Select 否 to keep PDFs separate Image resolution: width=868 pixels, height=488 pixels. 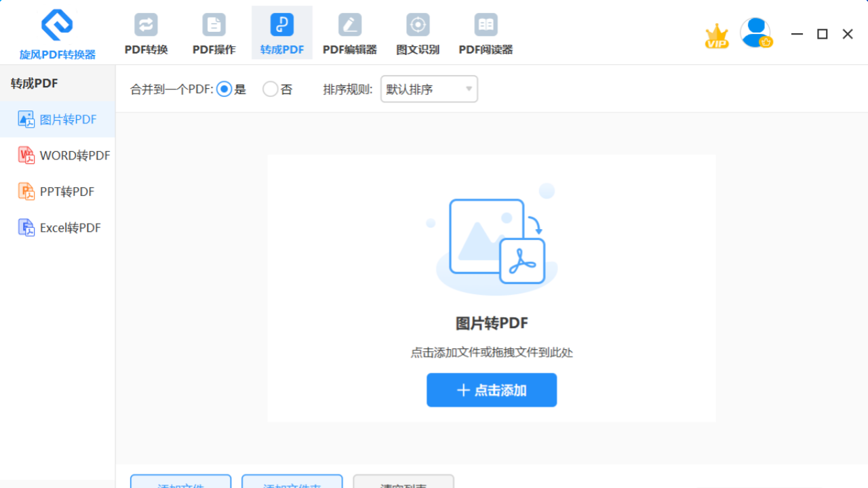click(x=270, y=89)
